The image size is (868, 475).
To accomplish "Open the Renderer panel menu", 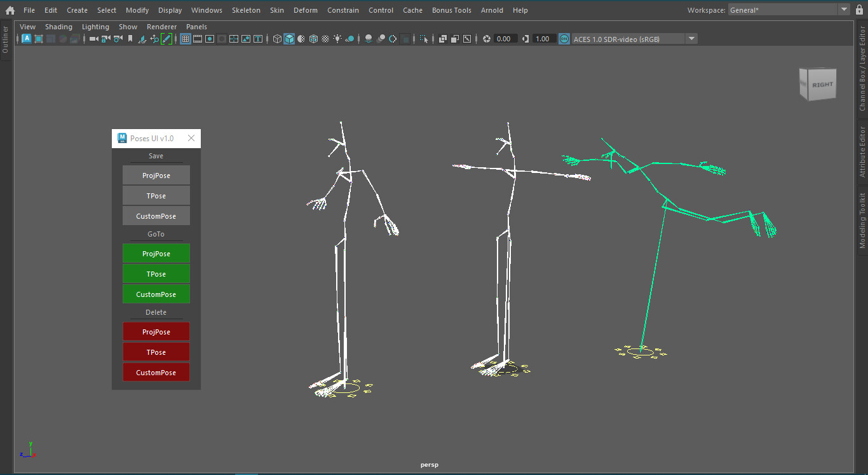I will (x=161, y=27).
